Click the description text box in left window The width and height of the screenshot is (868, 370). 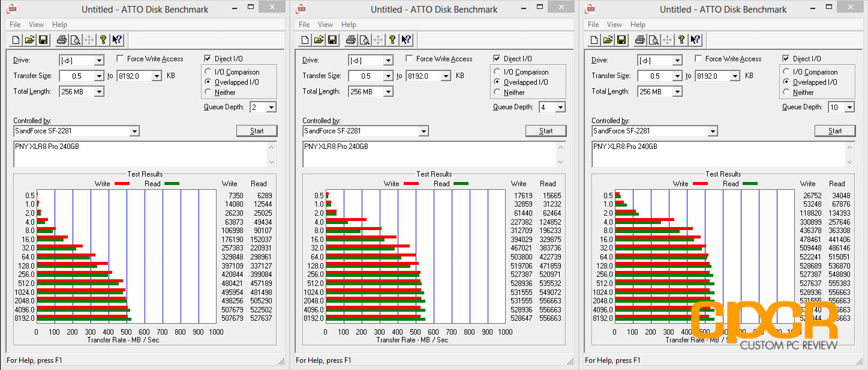click(x=145, y=154)
